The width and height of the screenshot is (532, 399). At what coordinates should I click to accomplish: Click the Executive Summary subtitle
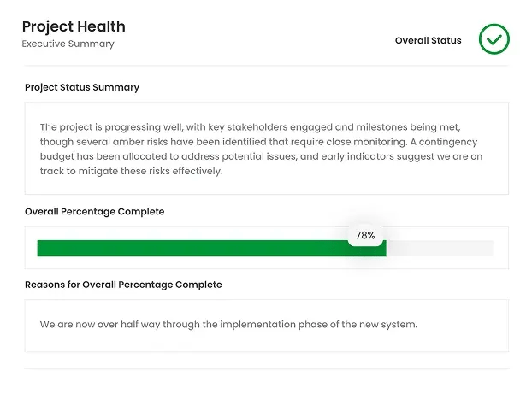pyautogui.click(x=68, y=44)
